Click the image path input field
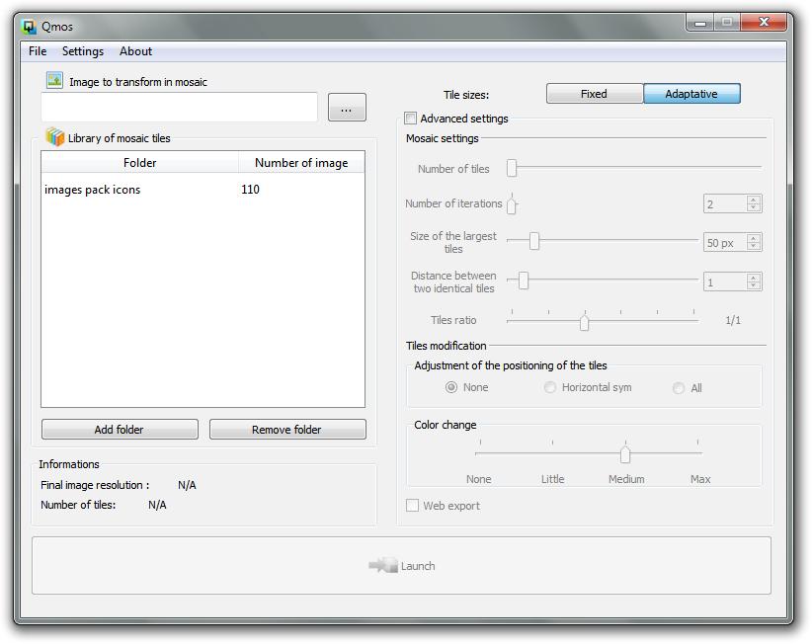The height and width of the screenshot is (644, 812). point(179,107)
